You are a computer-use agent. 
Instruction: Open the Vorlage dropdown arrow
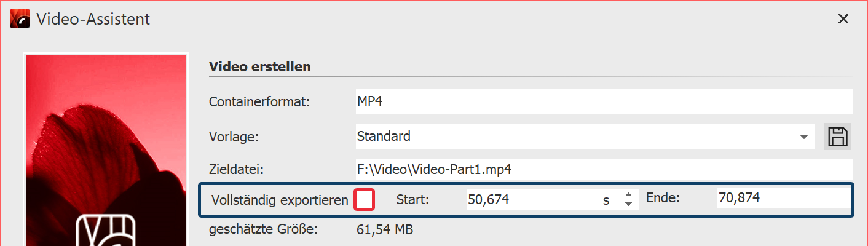coord(803,137)
